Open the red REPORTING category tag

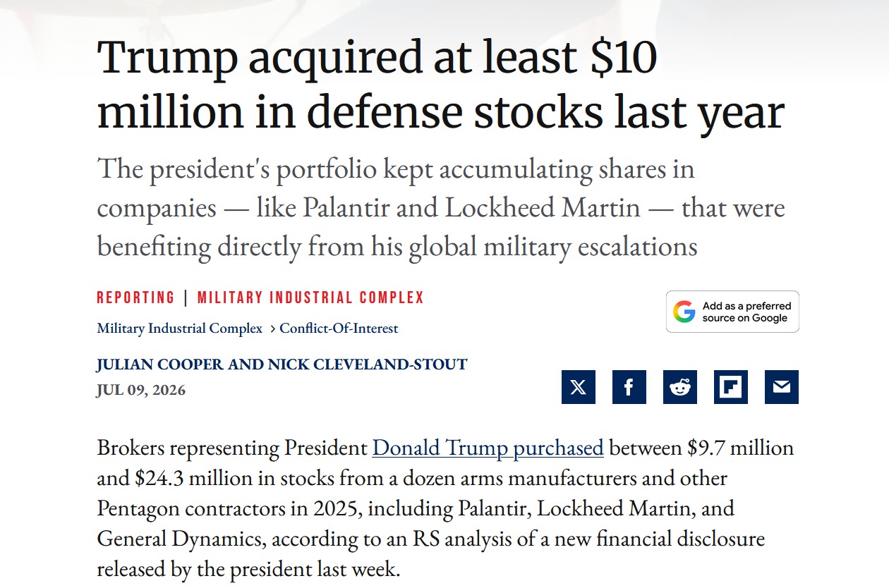[135, 298]
